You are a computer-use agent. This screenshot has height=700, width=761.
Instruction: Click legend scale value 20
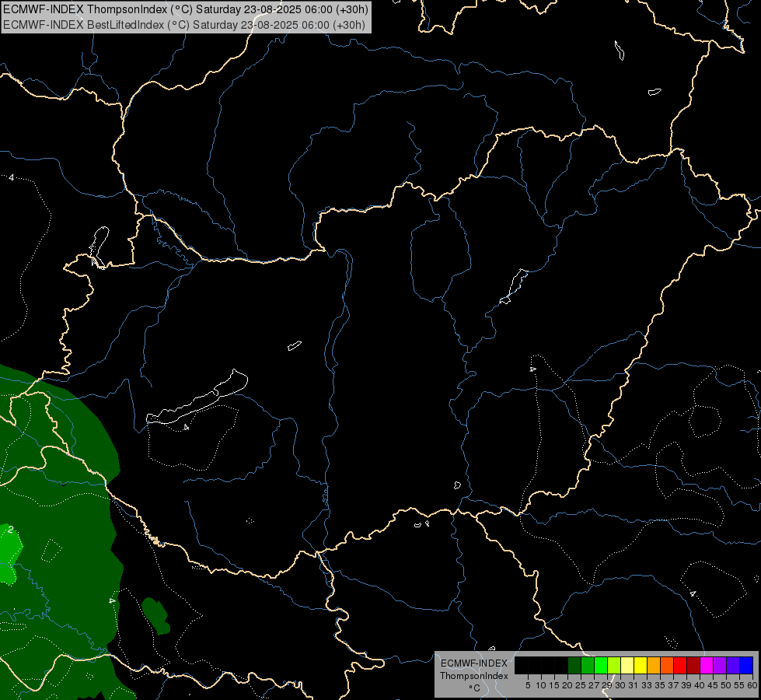click(x=567, y=685)
